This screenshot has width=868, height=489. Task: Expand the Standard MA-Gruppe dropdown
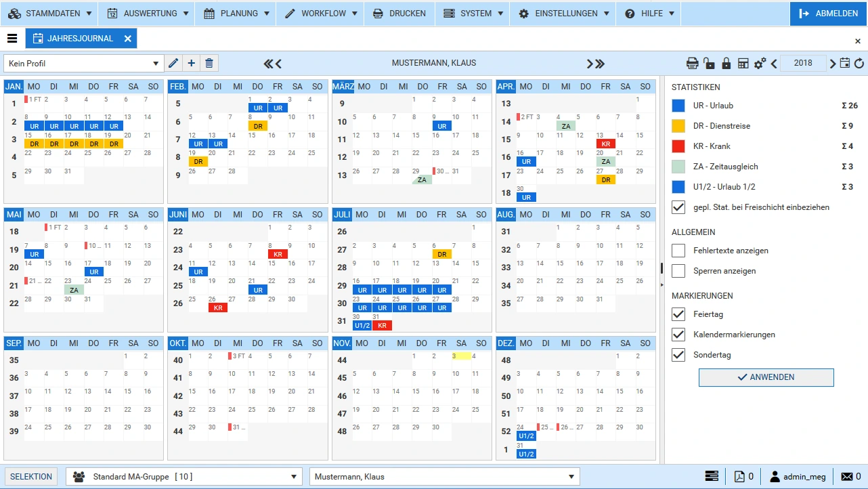click(x=183, y=477)
